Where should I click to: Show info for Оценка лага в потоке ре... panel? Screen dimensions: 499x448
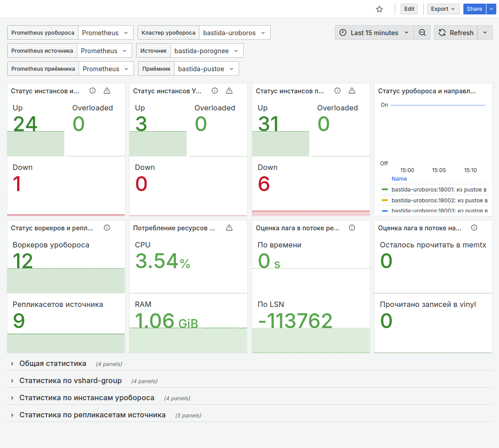point(351,228)
